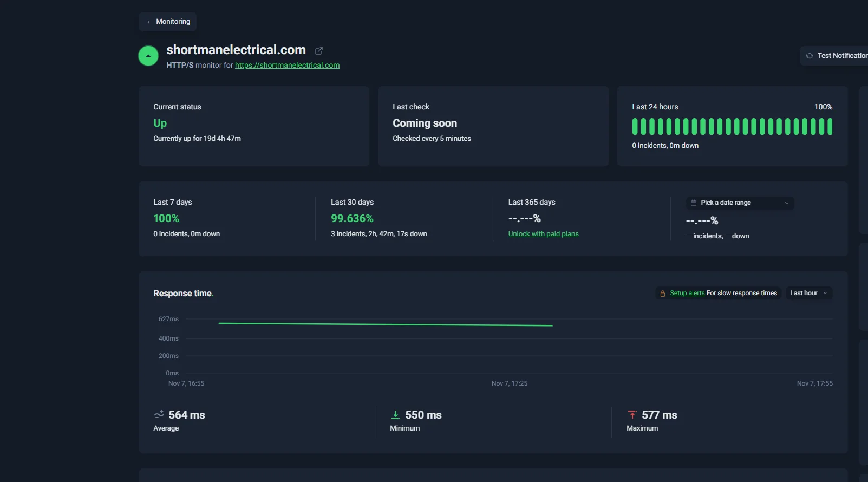Open external link icon next to shortmanelectrical.com

pyautogui.click(x=319, y=51)
